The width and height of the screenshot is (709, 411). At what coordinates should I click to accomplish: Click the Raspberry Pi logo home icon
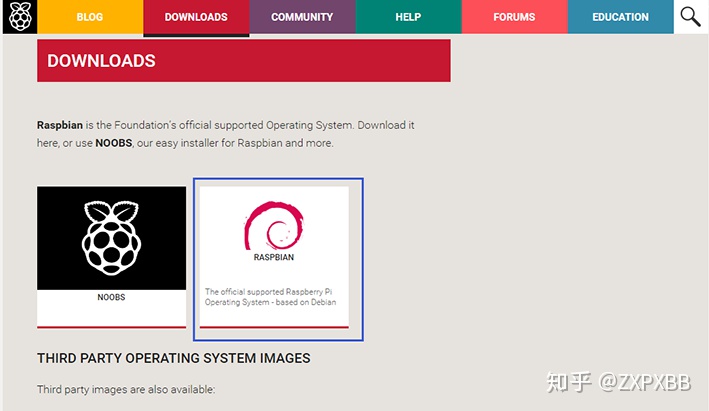coord(20,17)
